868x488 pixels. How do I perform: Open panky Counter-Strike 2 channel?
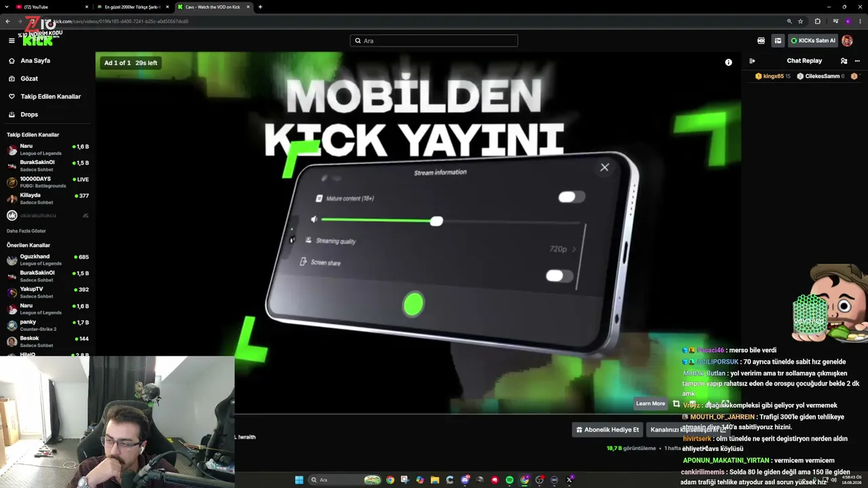pos(47,325)
